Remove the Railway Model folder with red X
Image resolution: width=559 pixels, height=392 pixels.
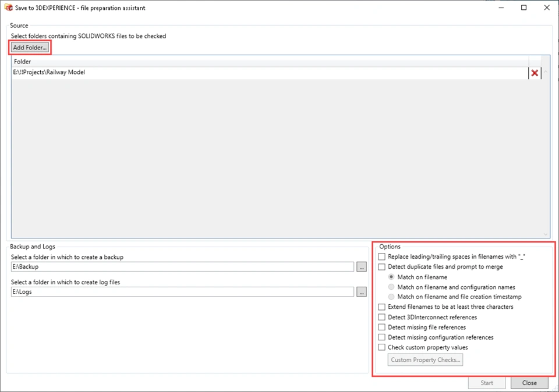(535, 73)
